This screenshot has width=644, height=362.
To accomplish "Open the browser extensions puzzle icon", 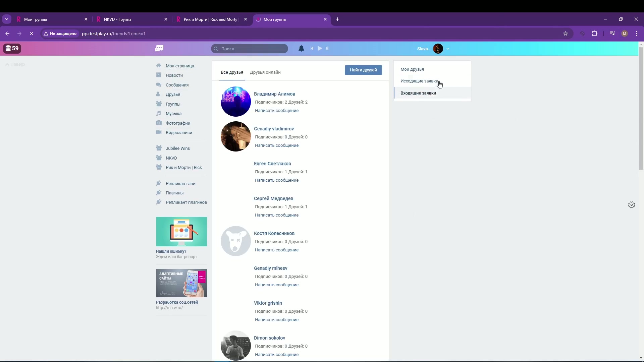I will click(x=595, y=34).
